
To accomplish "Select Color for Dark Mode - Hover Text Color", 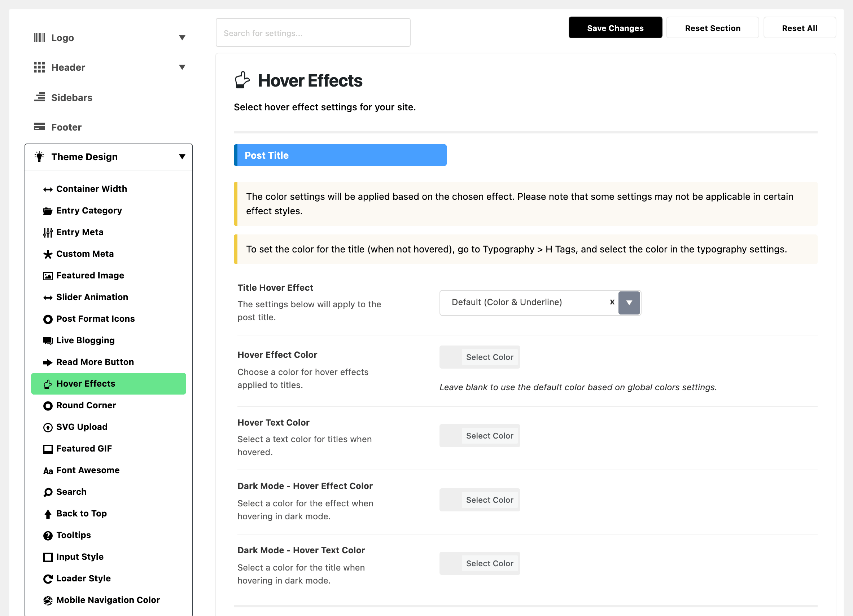I will (480, 563).
